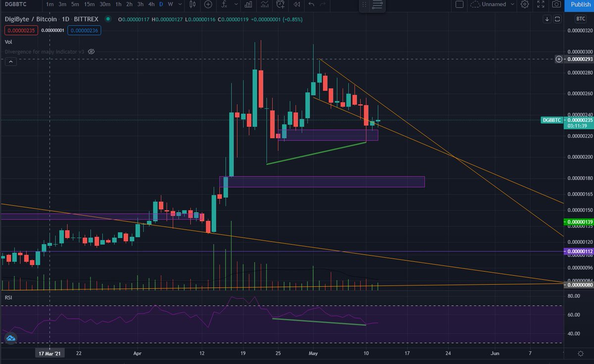
Task: Select the lower purple demand zone rectangle
Action: [x=322, y=182]
